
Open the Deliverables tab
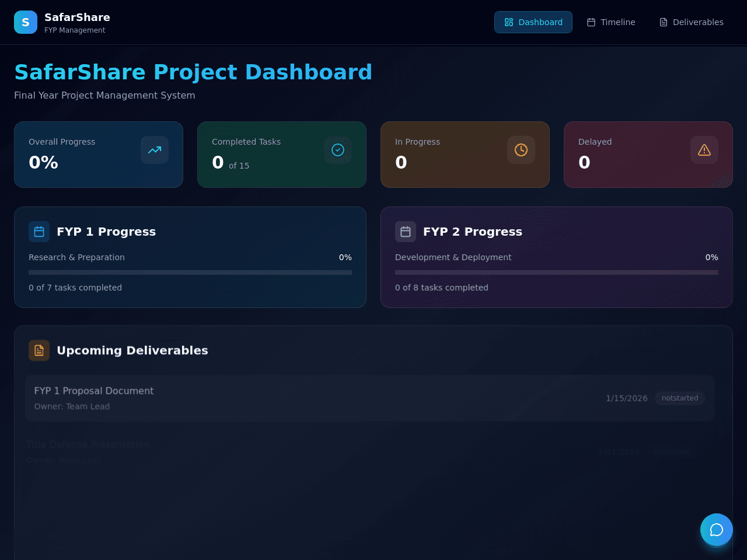[x=692, y=22]
